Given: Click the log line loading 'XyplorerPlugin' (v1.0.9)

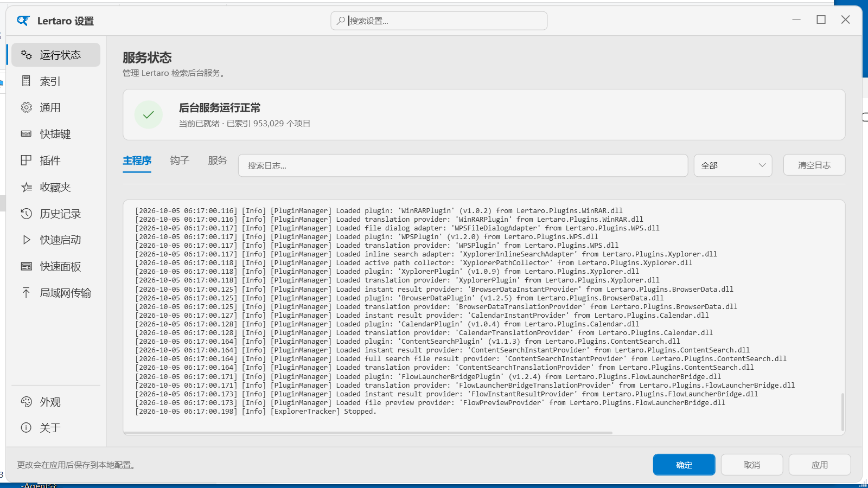Looking at the screenshot, I should point(387,272).
